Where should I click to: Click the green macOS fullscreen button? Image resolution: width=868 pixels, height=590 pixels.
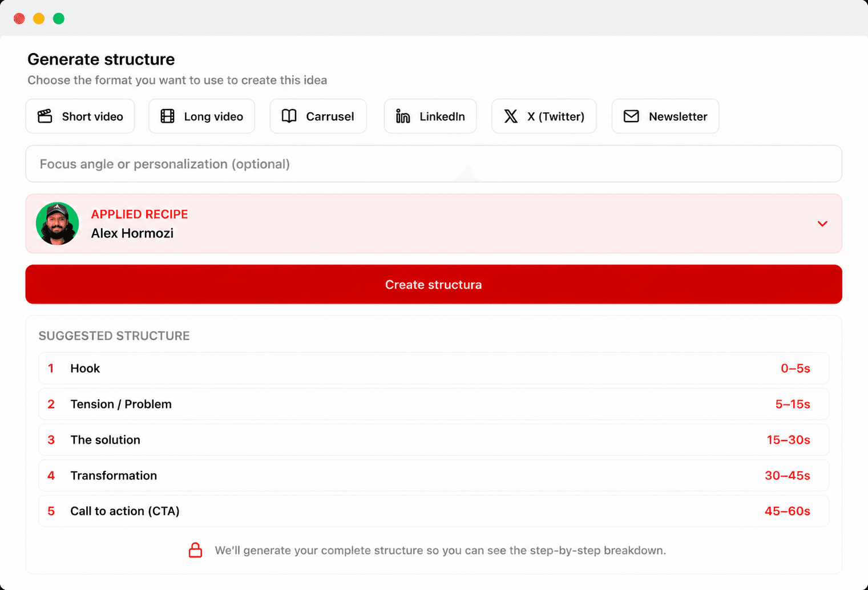59,18
